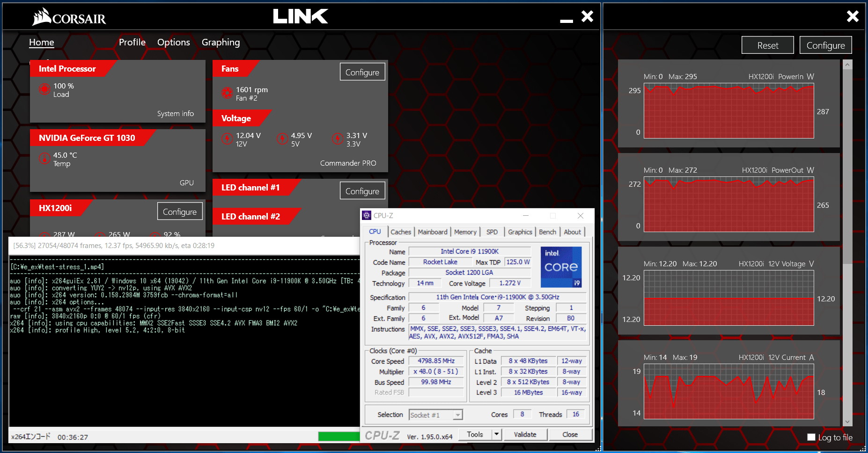This screenshot has height=453, width=868.
Task: Click the HX1200i PowerOut graph
Action: click(x=728, y=205)
